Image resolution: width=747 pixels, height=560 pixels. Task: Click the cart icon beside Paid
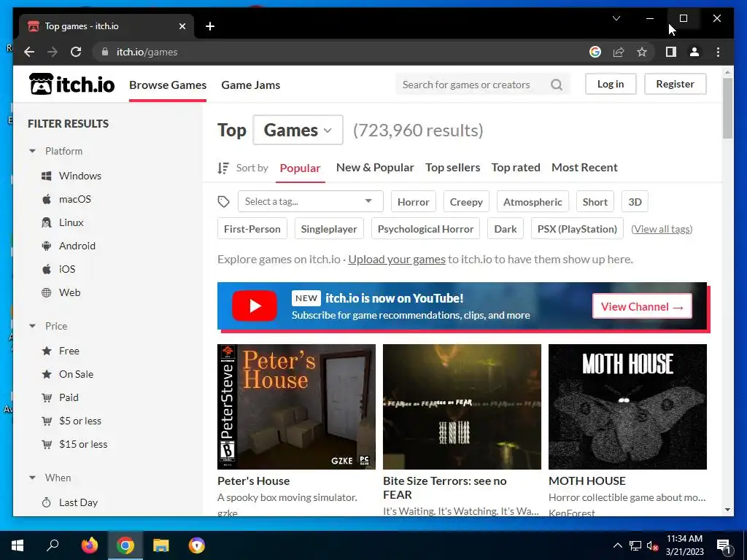[x=47, y=397]
